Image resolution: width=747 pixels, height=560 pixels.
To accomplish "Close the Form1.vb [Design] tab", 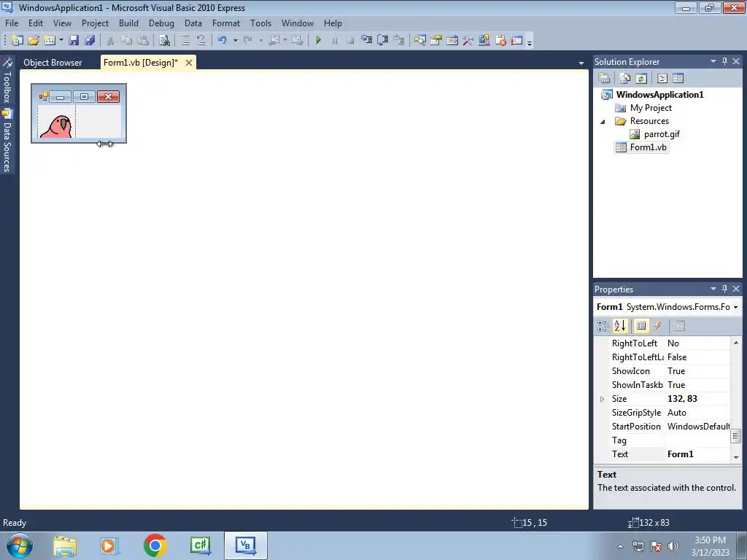I will coord(189,63).
